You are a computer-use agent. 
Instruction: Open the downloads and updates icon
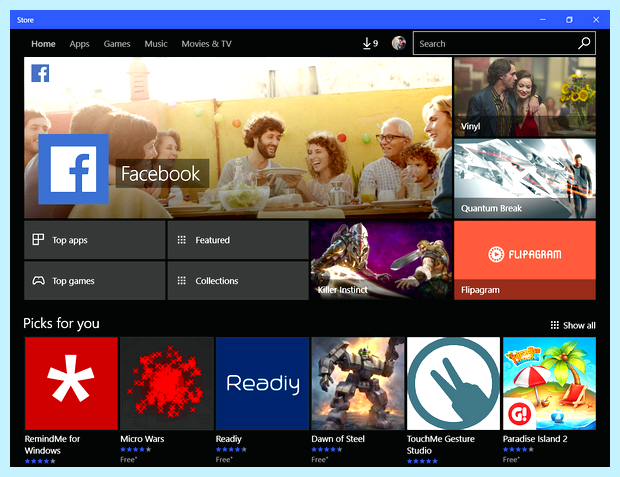370,44
